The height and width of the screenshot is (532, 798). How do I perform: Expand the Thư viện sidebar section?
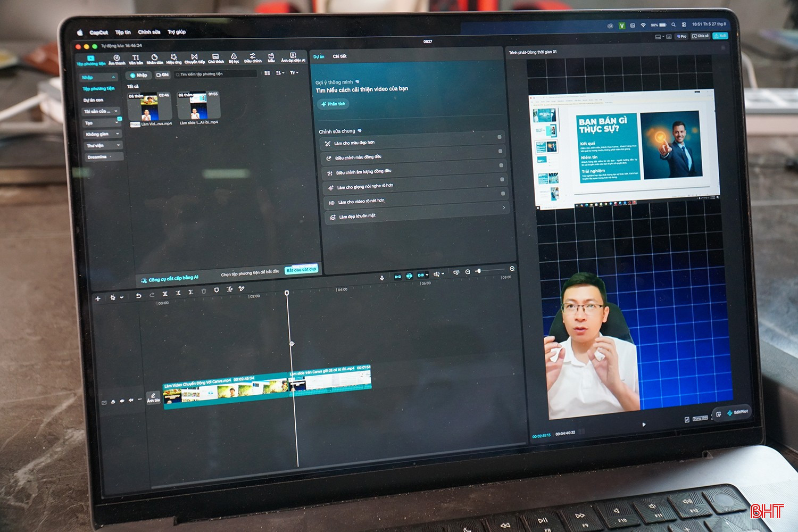pos(118,145)
